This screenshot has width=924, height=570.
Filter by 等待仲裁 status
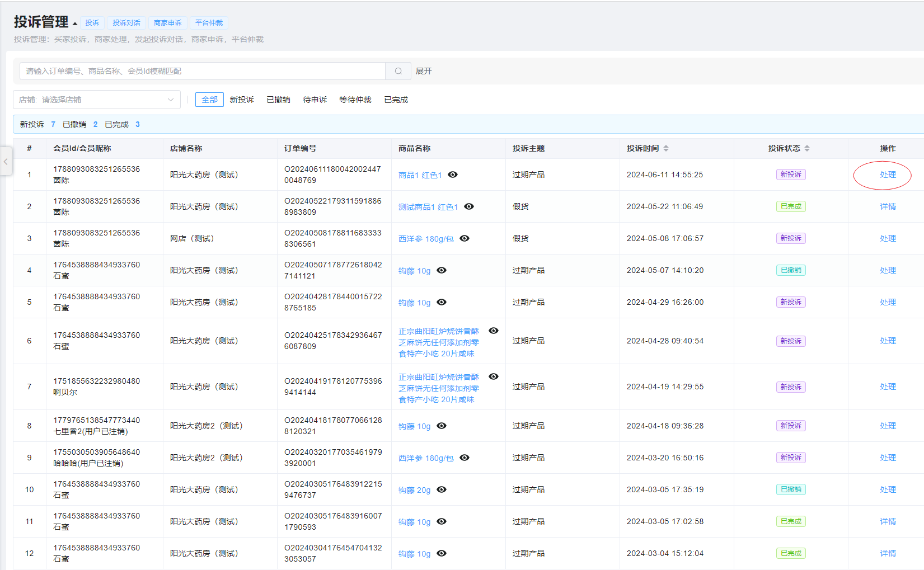point(355,100)
